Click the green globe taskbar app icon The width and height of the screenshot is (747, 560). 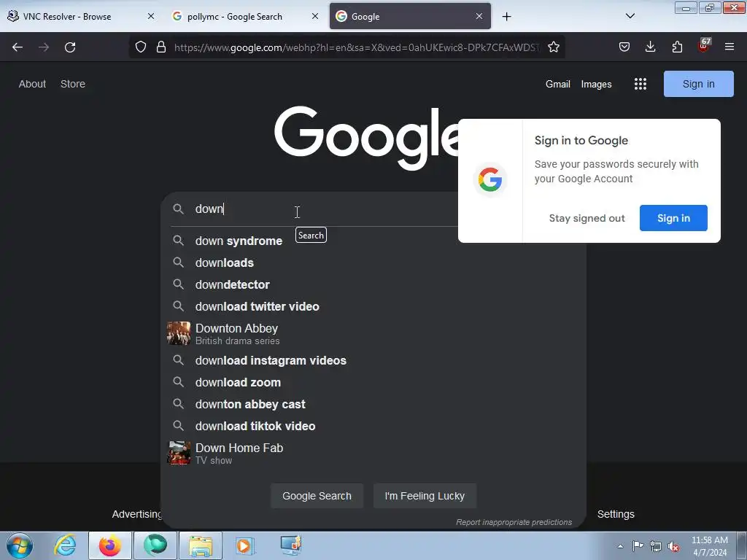coord(155,545)
